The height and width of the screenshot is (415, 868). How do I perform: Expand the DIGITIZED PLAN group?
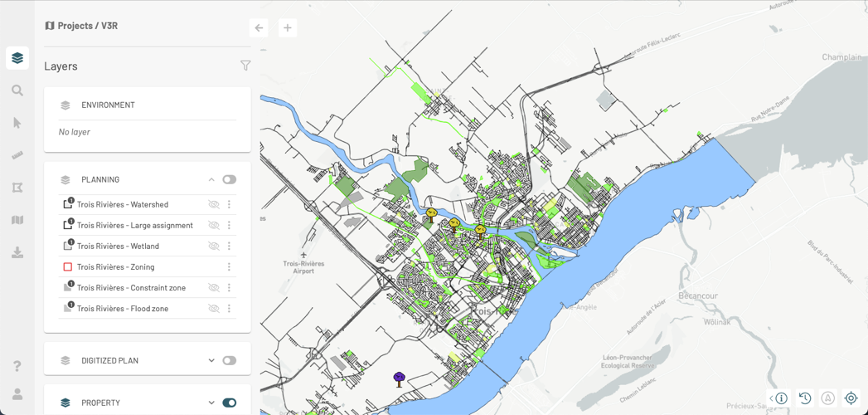tap(211, 361)
